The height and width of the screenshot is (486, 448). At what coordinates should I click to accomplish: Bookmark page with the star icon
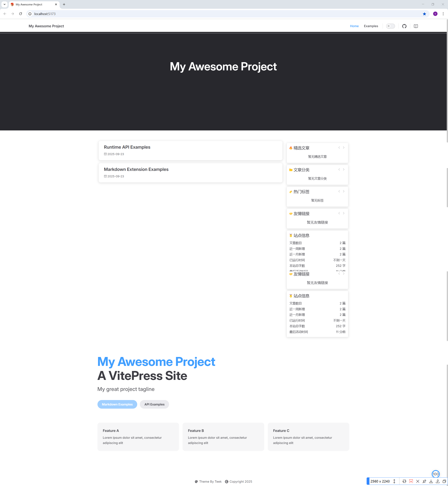424,14
